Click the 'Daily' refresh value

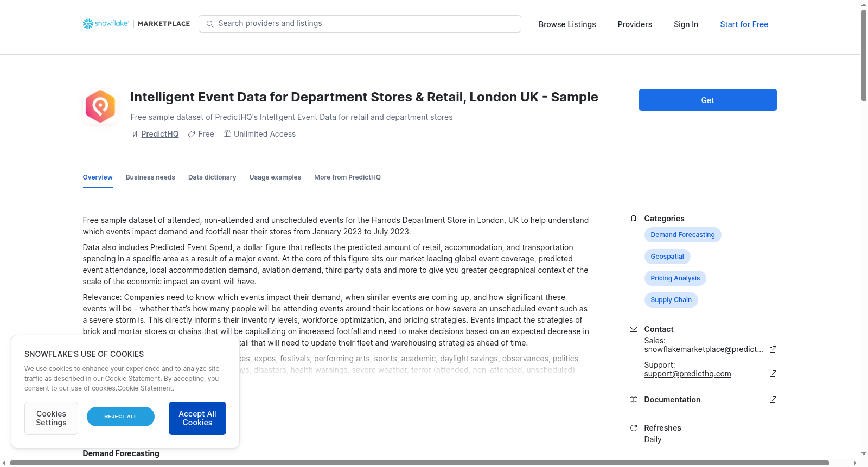click(653, 439)
